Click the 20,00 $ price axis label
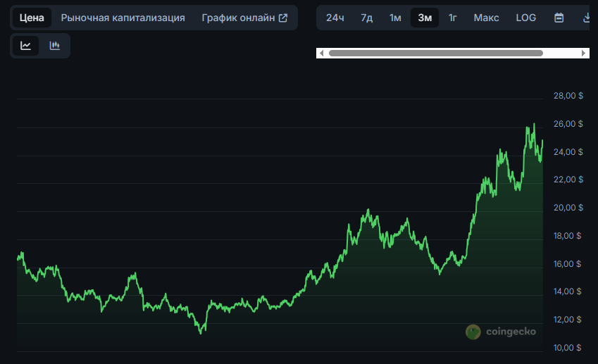This screenshot has width=598, height=364. [568, 208]
